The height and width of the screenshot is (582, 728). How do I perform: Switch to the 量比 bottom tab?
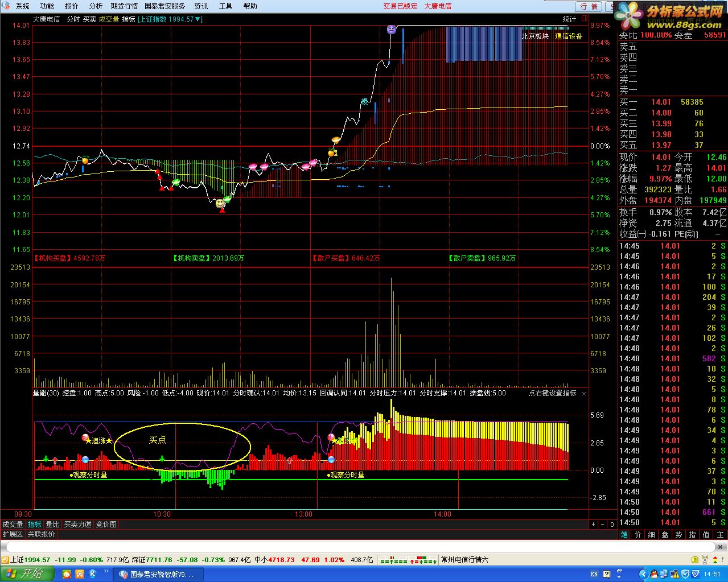coord(52,525)
